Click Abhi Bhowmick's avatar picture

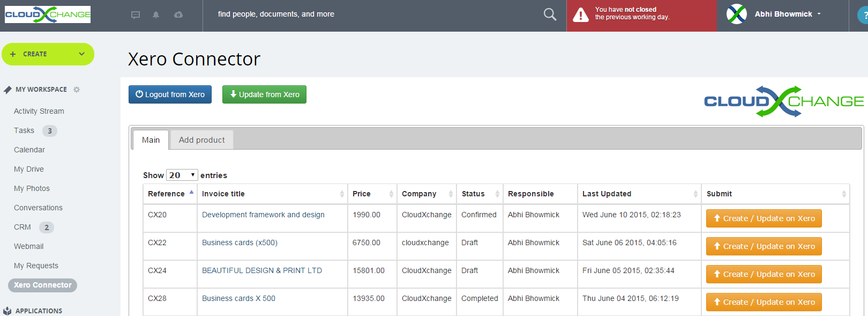[737, 14]
